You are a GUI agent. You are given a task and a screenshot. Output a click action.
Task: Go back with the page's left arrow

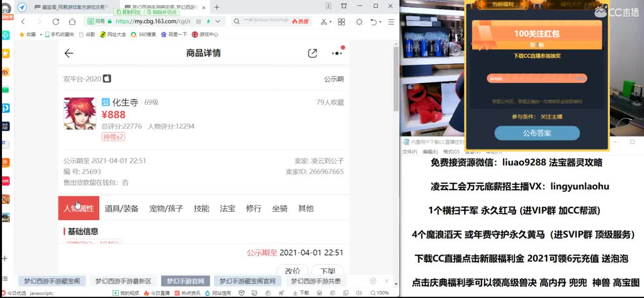point(69,53)
